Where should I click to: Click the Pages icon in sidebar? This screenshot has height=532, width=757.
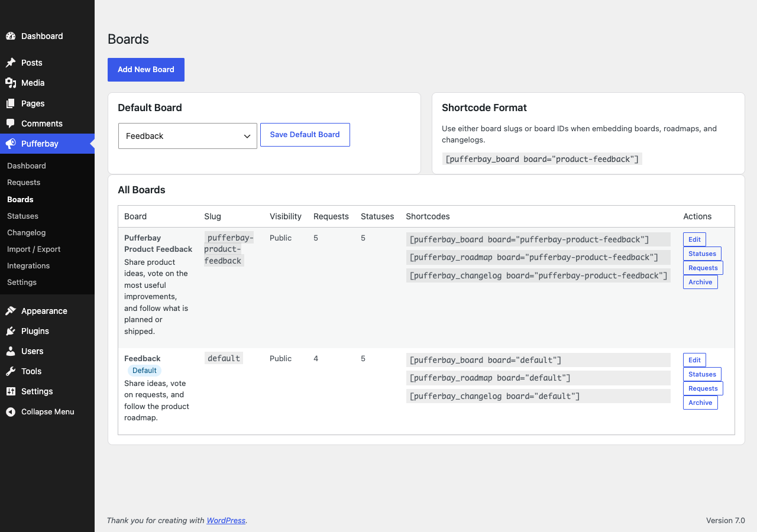click(11, 103)
